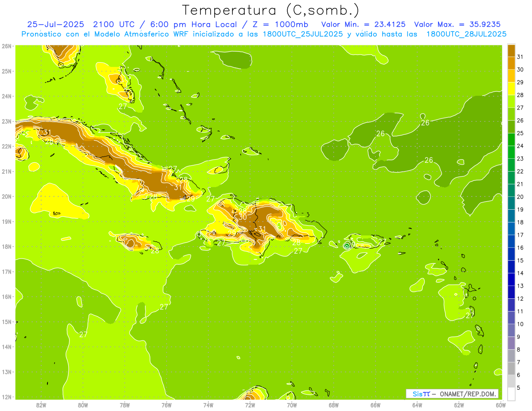Click the colorbar label 5

point(519,388)
